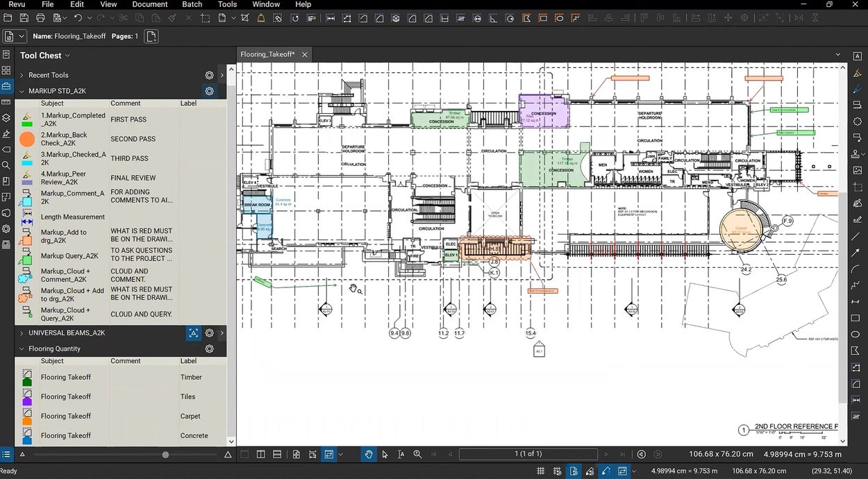Click the Save icon in the toolbar

[24, 17]
